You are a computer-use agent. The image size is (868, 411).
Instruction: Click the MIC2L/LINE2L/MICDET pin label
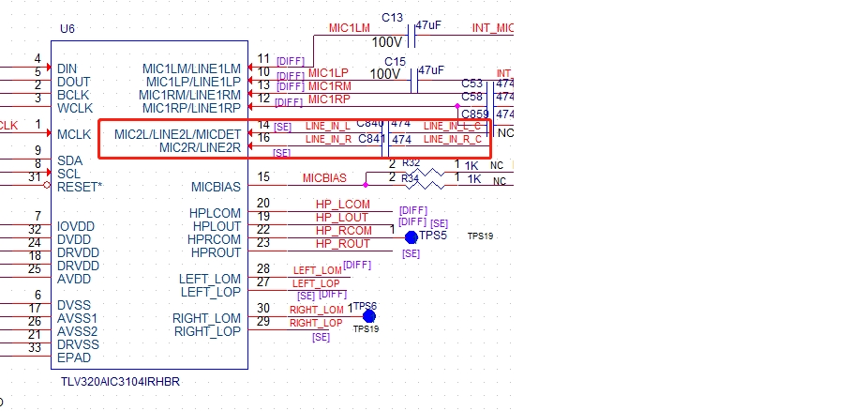(178, 134)
